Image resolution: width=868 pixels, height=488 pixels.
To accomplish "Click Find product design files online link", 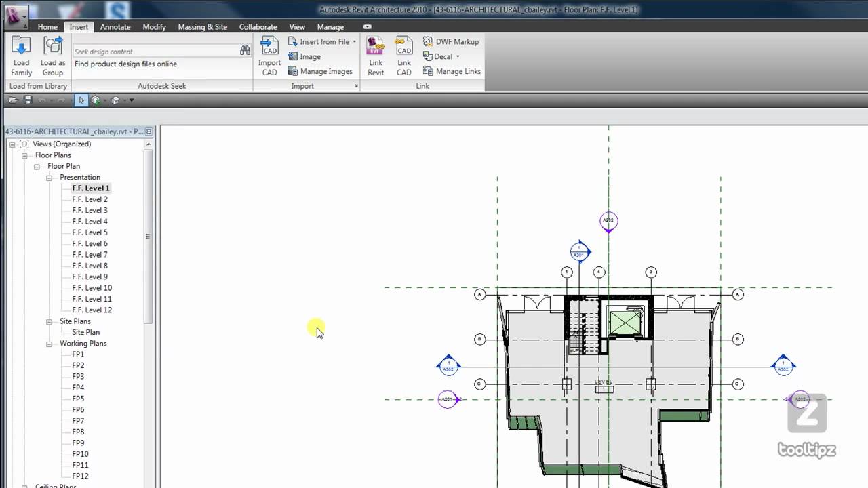I will pos(125,64).
